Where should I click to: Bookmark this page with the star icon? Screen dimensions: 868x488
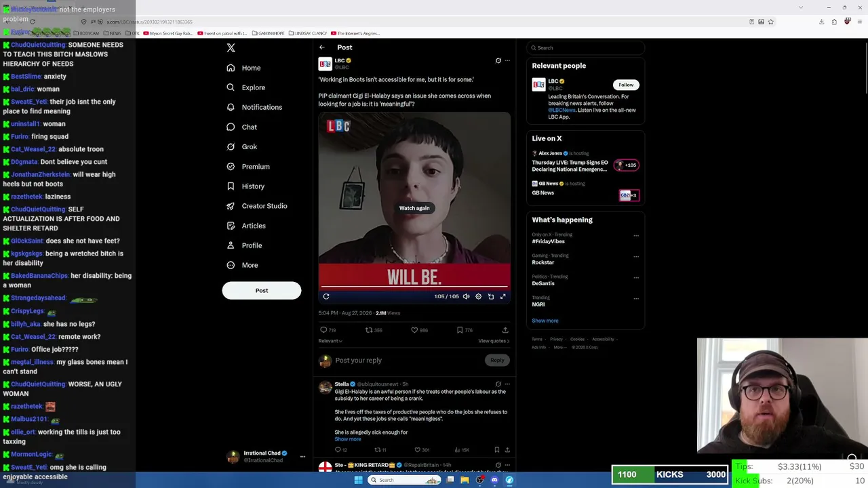pyautogui.click(x=771, y=22)
